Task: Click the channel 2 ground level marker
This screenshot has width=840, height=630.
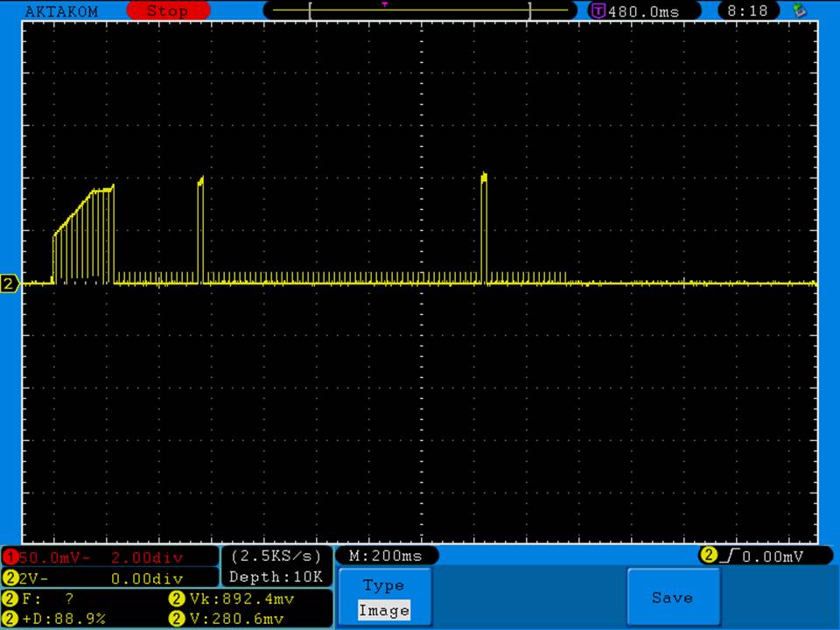Action: (10, 283)
